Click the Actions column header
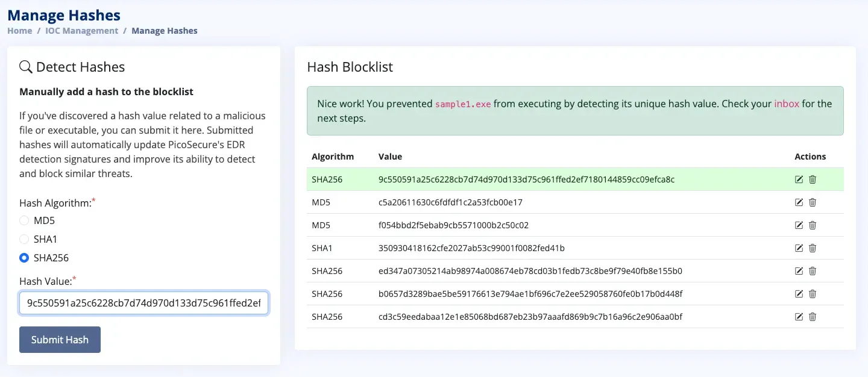 coord(810,157)
